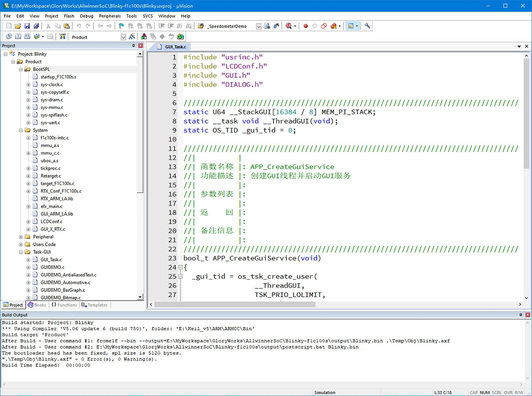Image resolution: width=532 pixels, height=396 pixels.
Task: Switch to the Functions tab
Action: click(64, 305)
